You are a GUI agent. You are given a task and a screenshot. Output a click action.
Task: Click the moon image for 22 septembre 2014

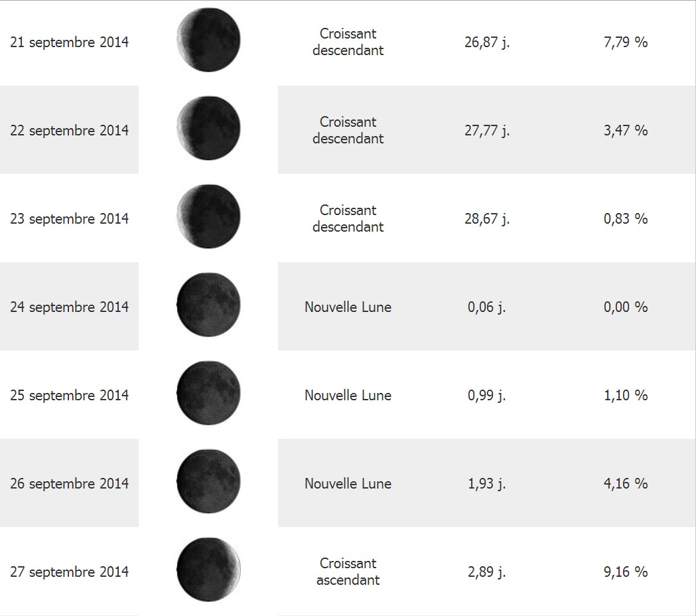pyautogui.click(x=208, y=128)
